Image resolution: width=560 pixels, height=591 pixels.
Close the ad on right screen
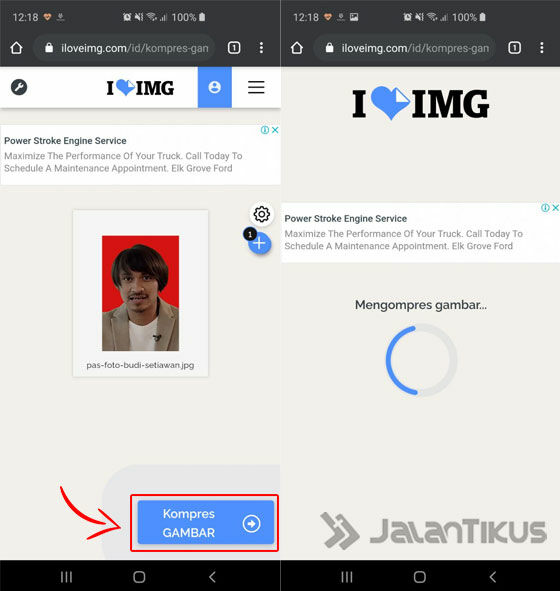555,208
